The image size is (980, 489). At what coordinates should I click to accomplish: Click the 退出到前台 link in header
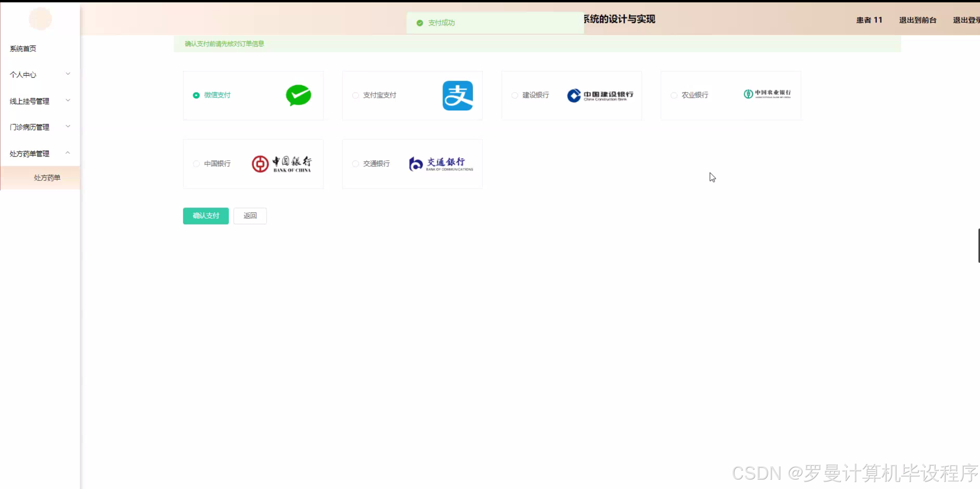click(x=918, y=20)
